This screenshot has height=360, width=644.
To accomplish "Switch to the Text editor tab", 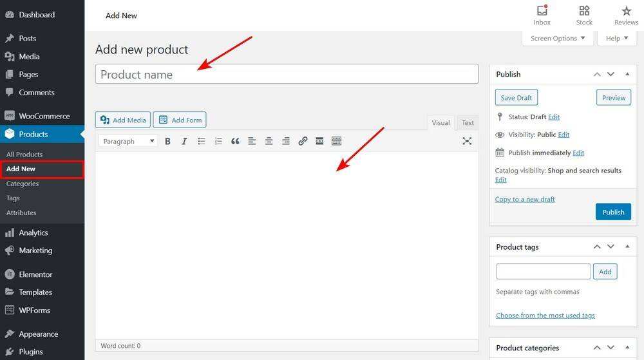I will coord(468,123).
